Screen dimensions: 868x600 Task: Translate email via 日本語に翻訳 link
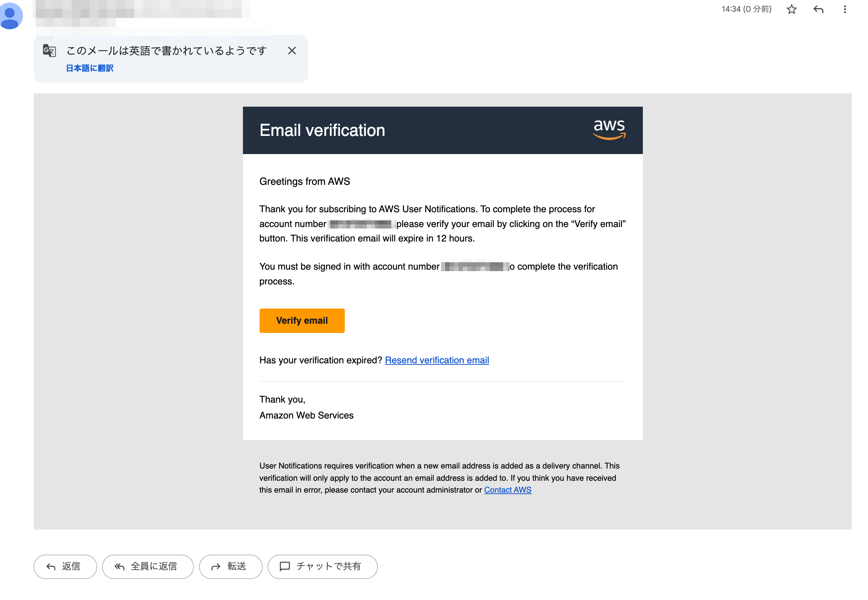click(90, 68)
